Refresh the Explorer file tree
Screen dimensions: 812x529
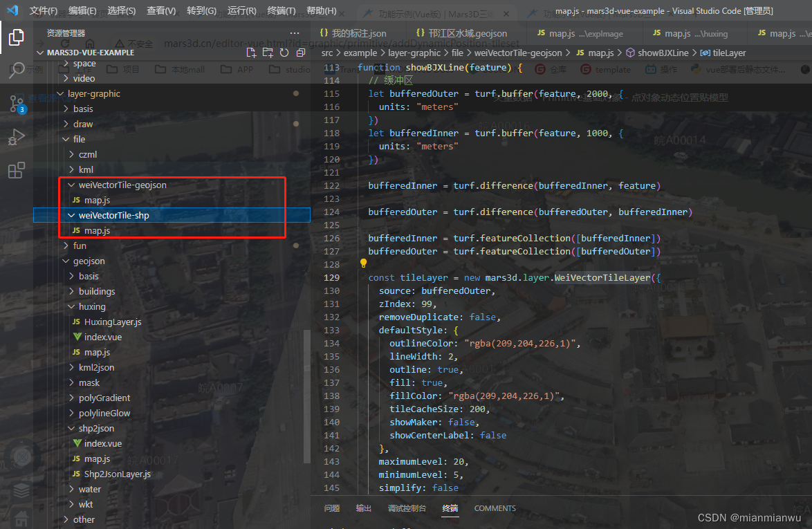tap(284, 52)
